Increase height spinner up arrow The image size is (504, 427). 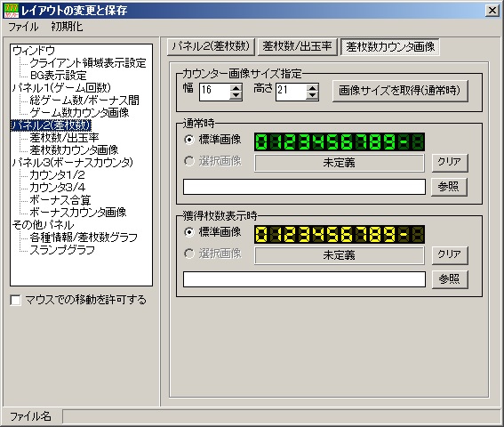[312, 87]
